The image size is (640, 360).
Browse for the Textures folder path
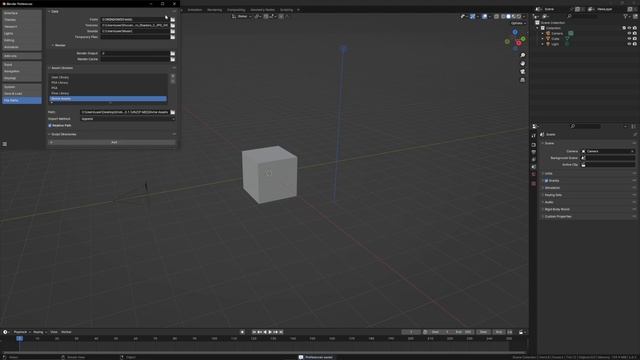point(173,25)
